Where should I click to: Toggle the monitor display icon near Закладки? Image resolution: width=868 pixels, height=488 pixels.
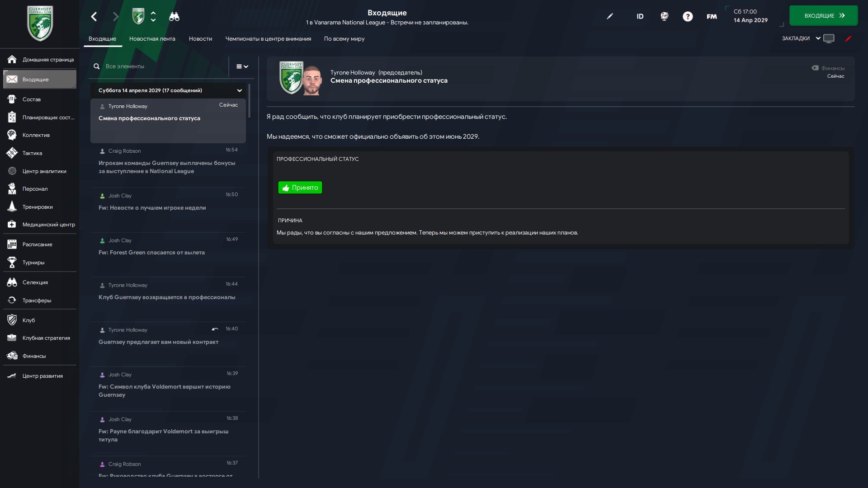coord(829,38)
